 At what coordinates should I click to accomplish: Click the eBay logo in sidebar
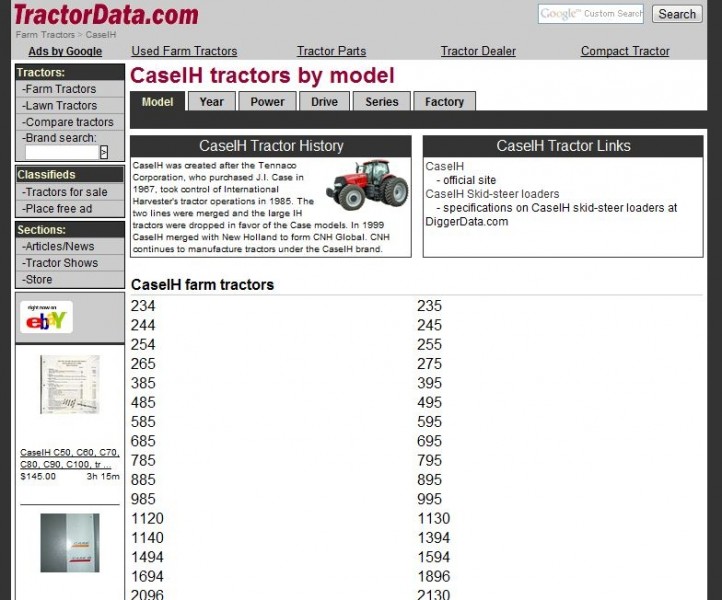click(47, 318)
